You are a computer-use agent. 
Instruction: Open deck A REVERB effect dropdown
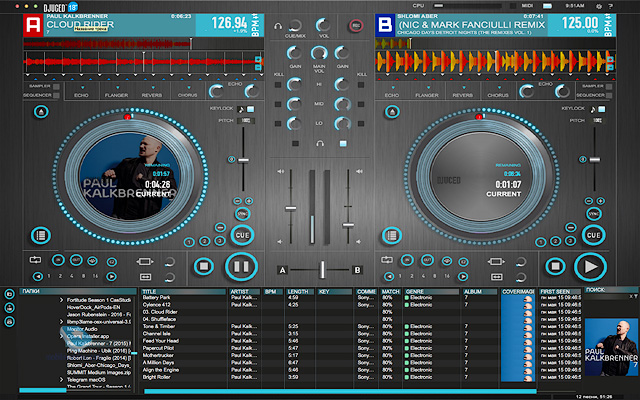click(153, 87)
